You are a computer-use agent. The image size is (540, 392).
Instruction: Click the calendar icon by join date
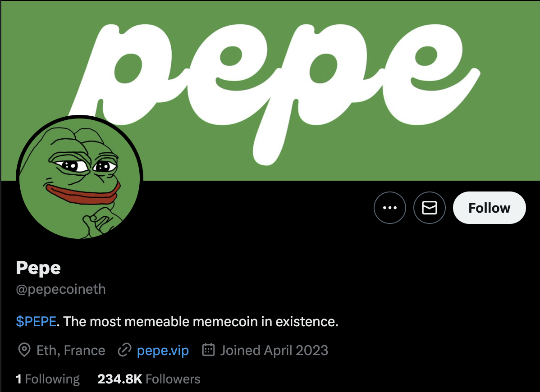208,350
